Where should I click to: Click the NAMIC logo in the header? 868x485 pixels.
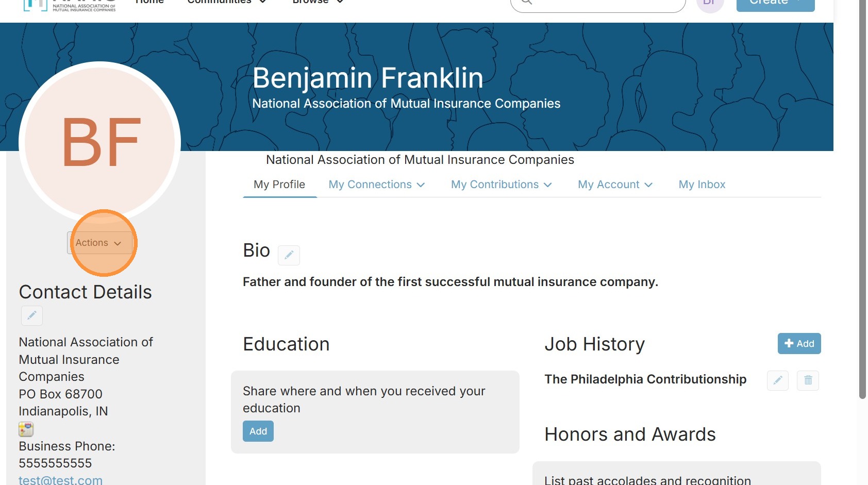70,5
